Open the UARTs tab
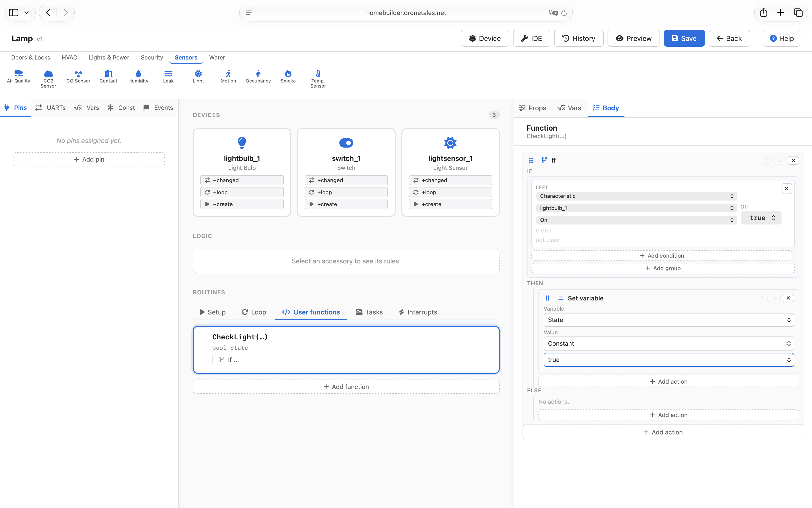Viewport: 812px width, 508px height. click(x=50, y=108)
